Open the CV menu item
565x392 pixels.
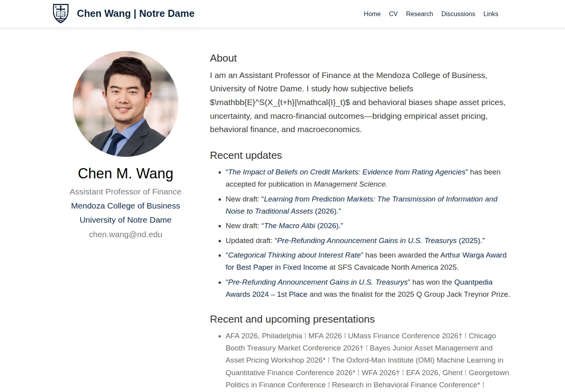tap(393, 14)
